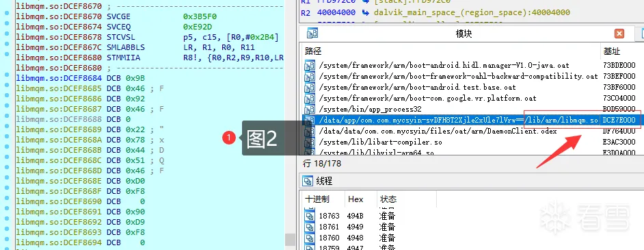The image size is (644, 250).
Task: Click base address 73BEF000
Action: 619,77
